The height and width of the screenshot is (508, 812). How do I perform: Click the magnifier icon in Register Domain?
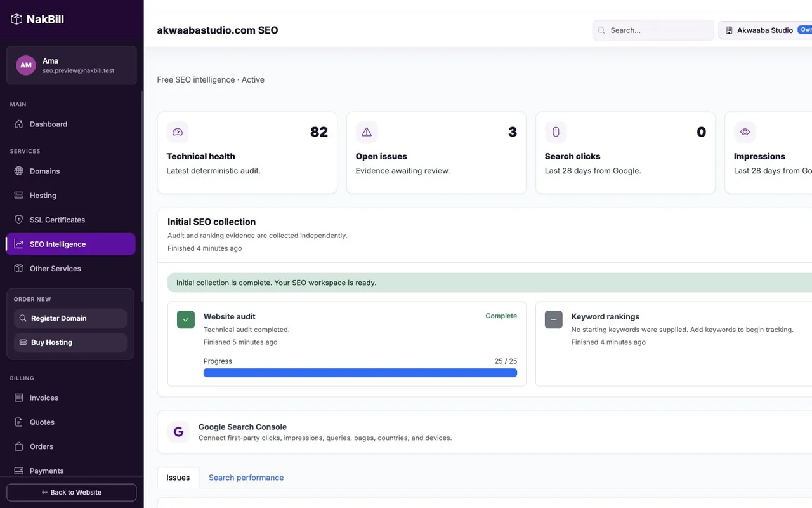tap(23, 318)
